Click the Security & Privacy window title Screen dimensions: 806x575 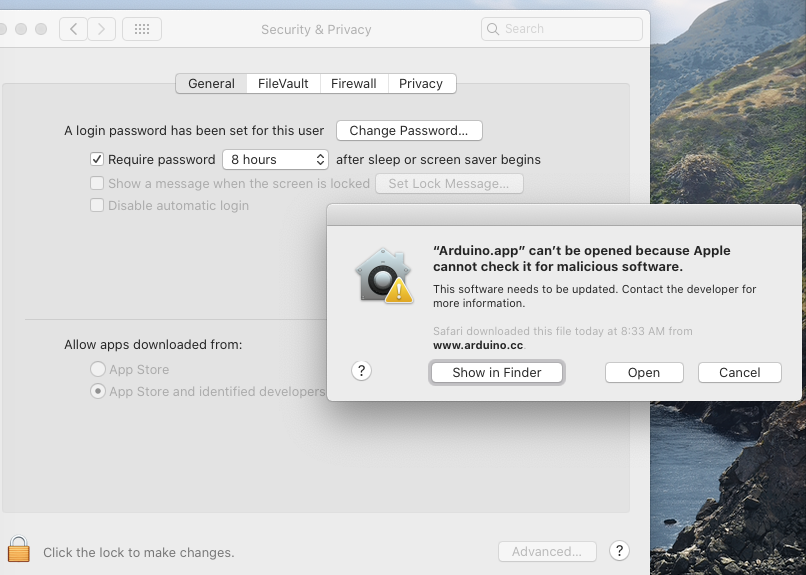point(316,29)
